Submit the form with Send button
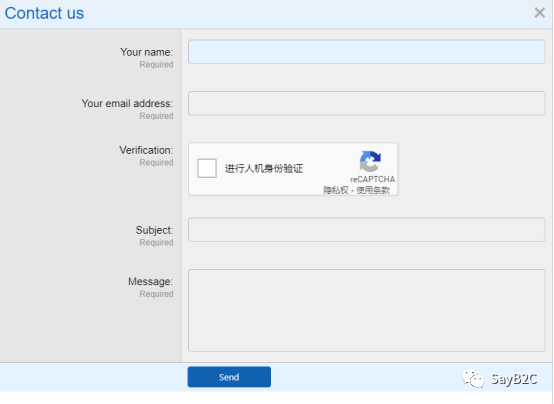 (x=229, y=377)
